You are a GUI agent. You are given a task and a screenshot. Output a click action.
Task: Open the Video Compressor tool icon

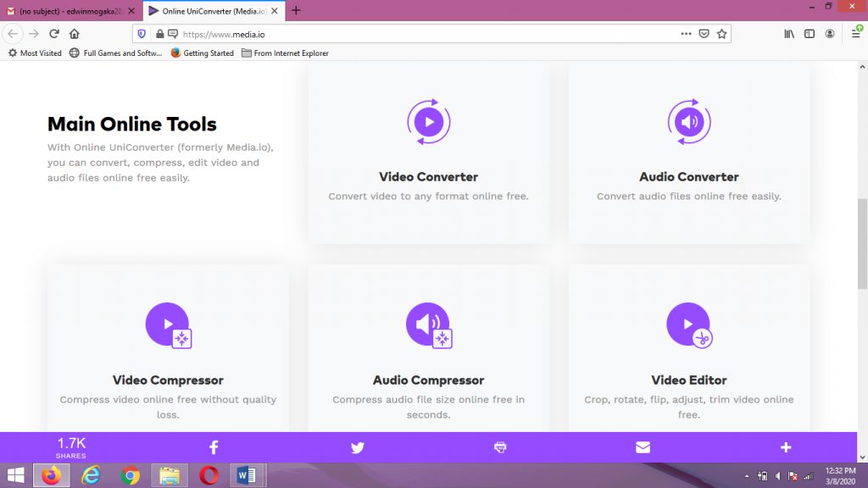click(x=169, y=325)
